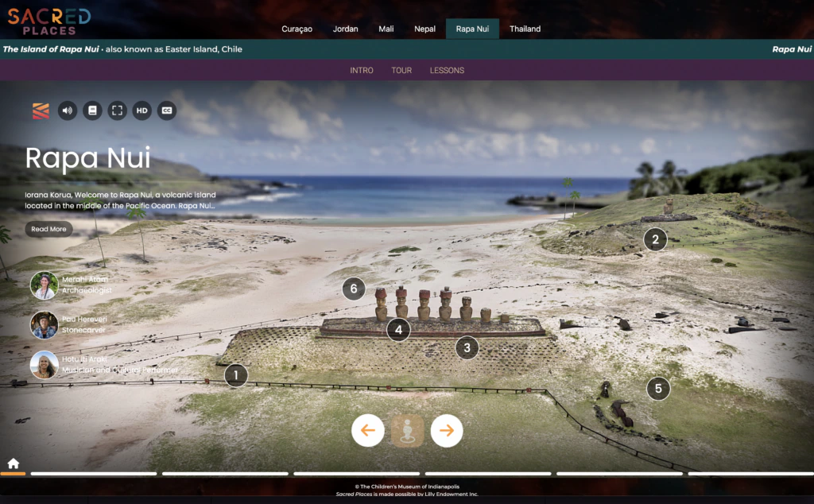Select hotspot number 2
Screen dimensions: 814x504
pyautogui.click(x=655, y=239)
